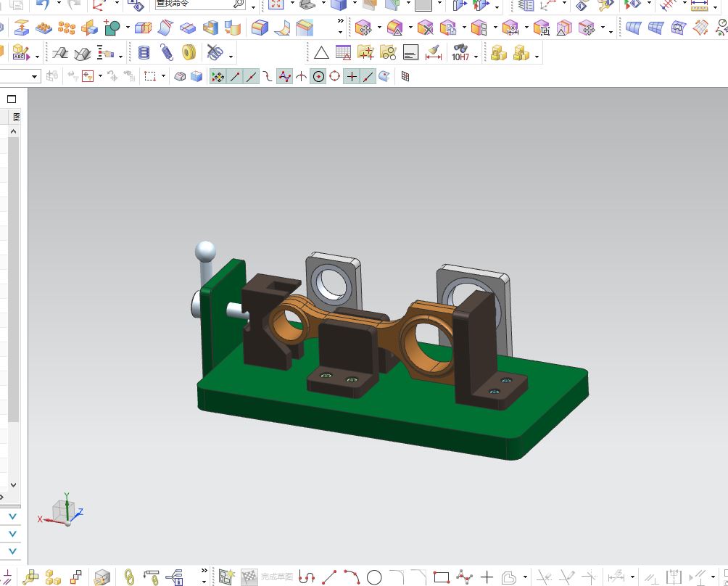Expand the bottom assembly toolbar overflow chevron
This screenshot has width=728, height=586.
tap(204, 571)
